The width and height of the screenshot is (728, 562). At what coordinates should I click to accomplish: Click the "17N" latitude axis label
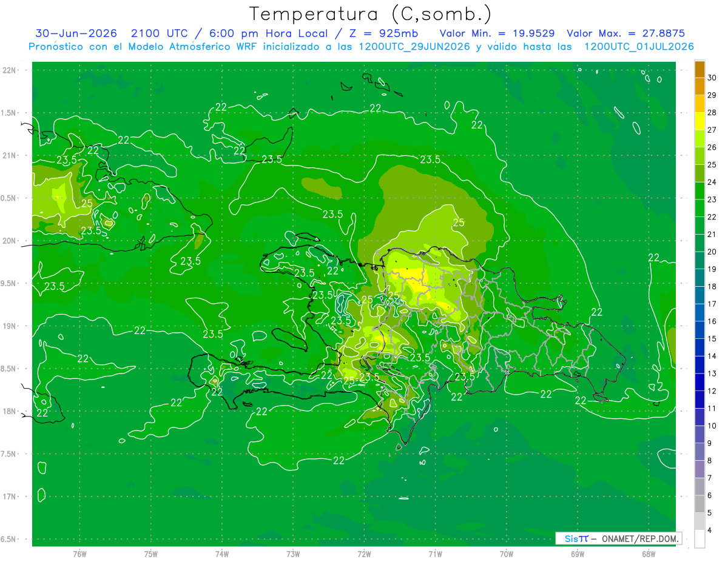(9, 497)
